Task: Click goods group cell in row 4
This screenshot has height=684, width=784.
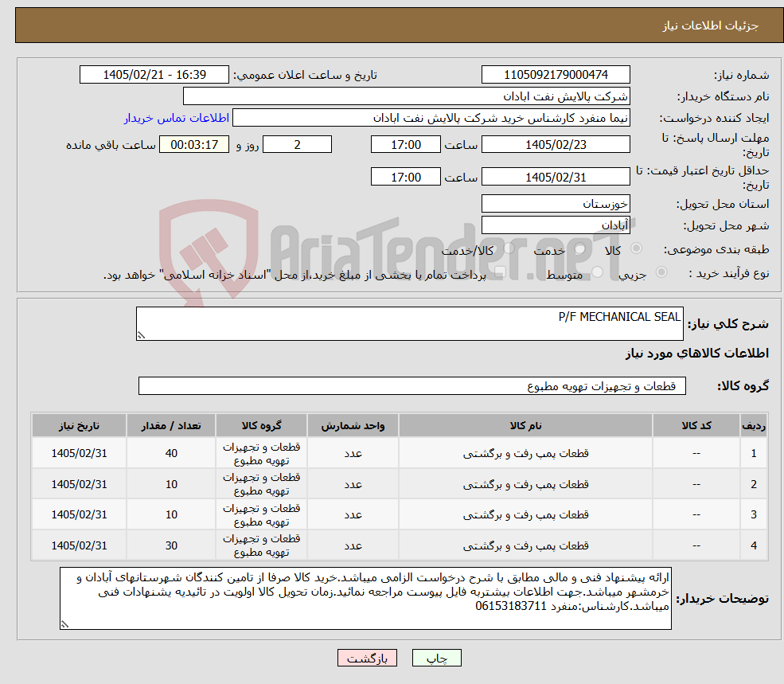Action: click(261, 545)
